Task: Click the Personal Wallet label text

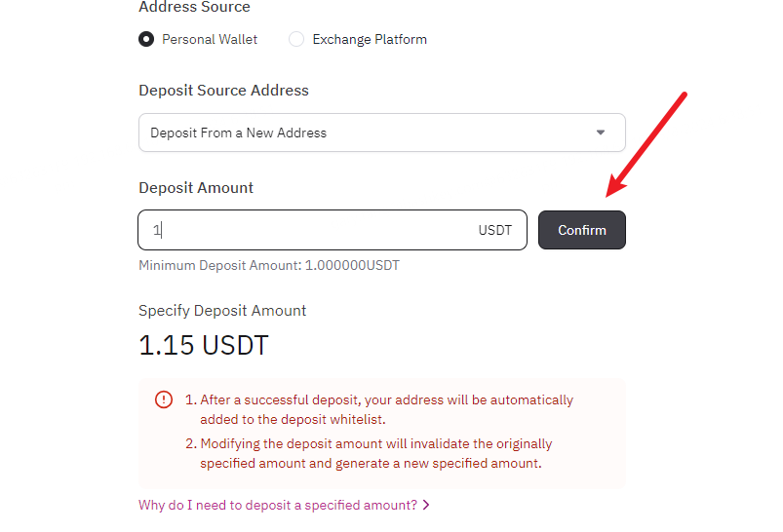Action: (x=210, y=40)
